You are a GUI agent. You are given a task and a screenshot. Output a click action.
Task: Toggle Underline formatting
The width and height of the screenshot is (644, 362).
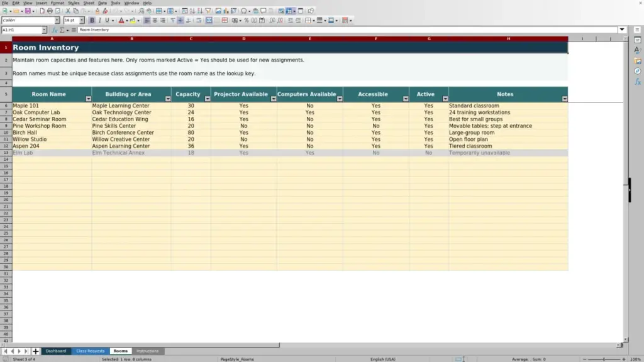point(107,20)
